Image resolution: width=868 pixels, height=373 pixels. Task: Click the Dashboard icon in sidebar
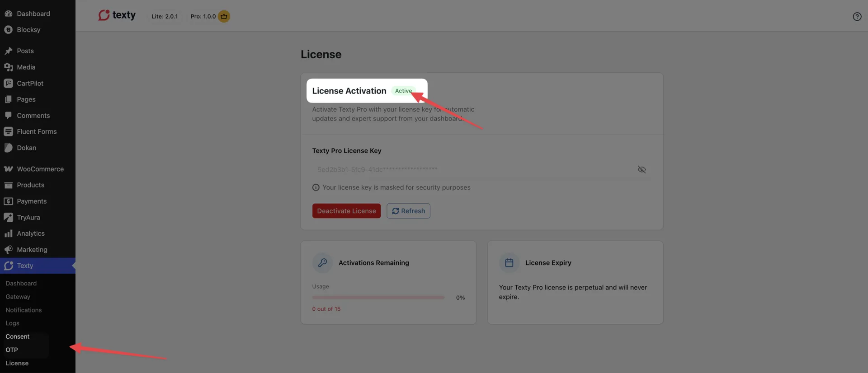click(x=8, y=14)
